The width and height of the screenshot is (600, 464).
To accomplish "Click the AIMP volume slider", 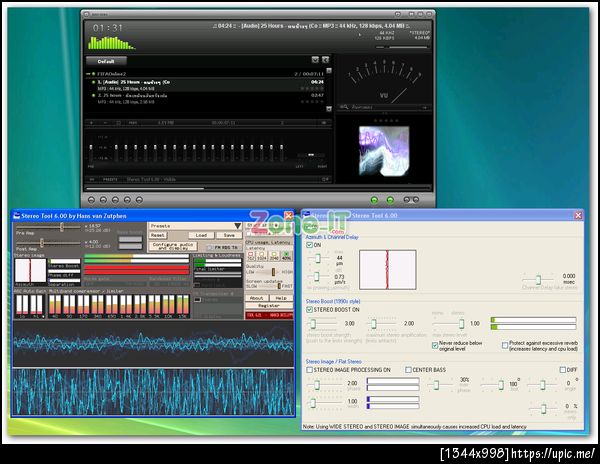I will [x=402, y=47].
